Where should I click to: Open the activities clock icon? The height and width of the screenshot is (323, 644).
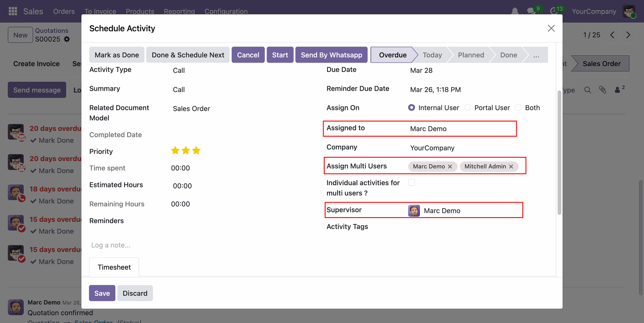point(553,11)
